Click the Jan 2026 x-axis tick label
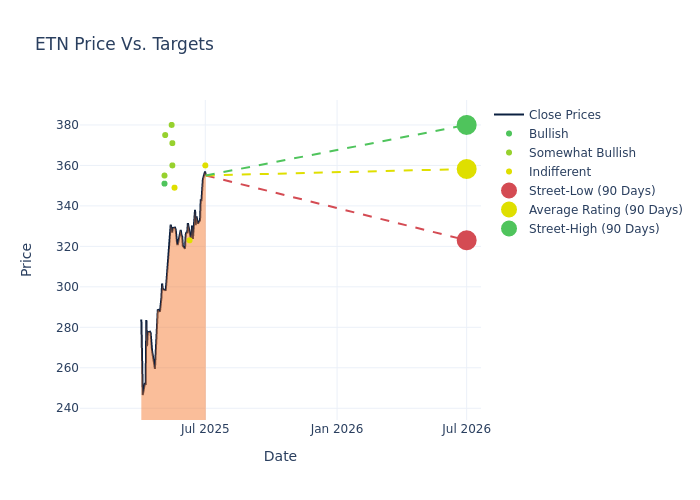 tap(336, 429)
